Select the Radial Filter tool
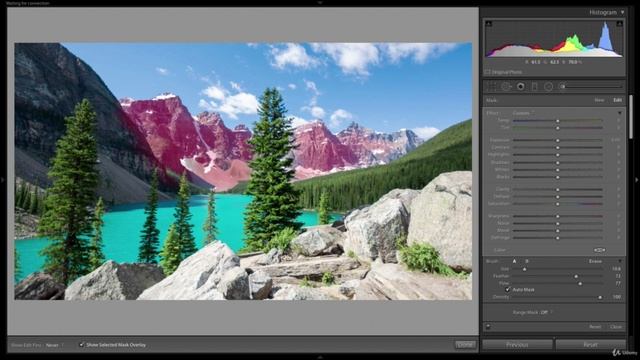This screenshot has width=640, height=360. [549, 87]
